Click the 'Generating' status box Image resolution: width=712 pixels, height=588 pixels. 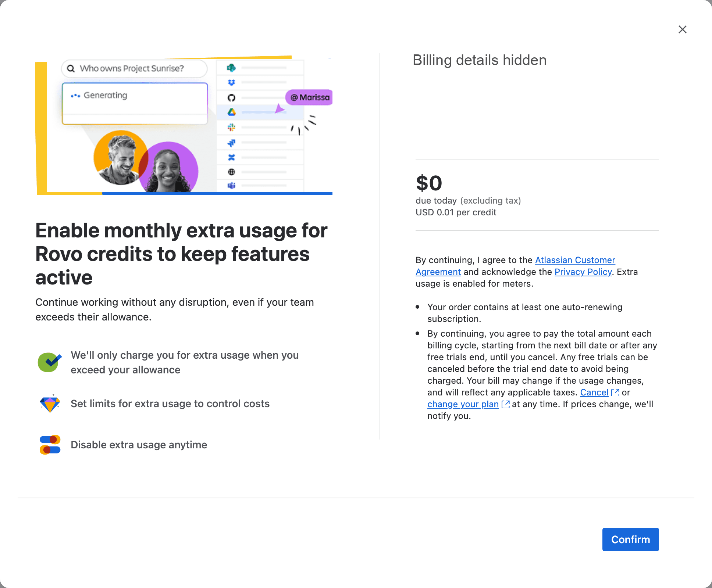[135, 104]
